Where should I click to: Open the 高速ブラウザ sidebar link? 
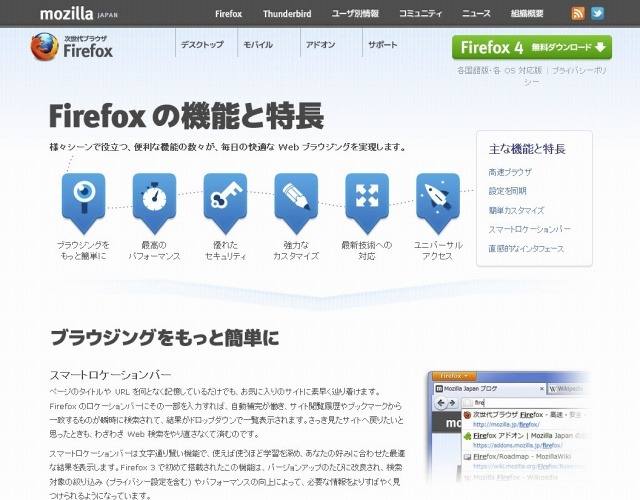tap(510, 172)
